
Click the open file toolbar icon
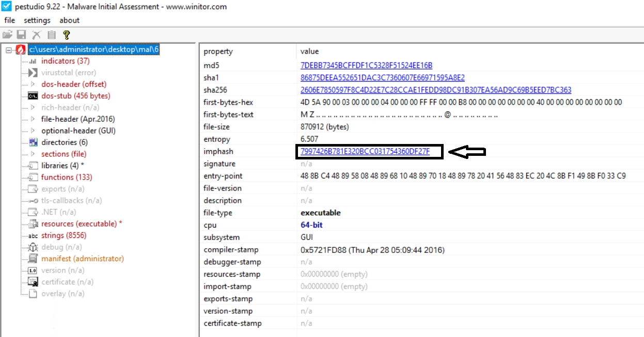7,35
